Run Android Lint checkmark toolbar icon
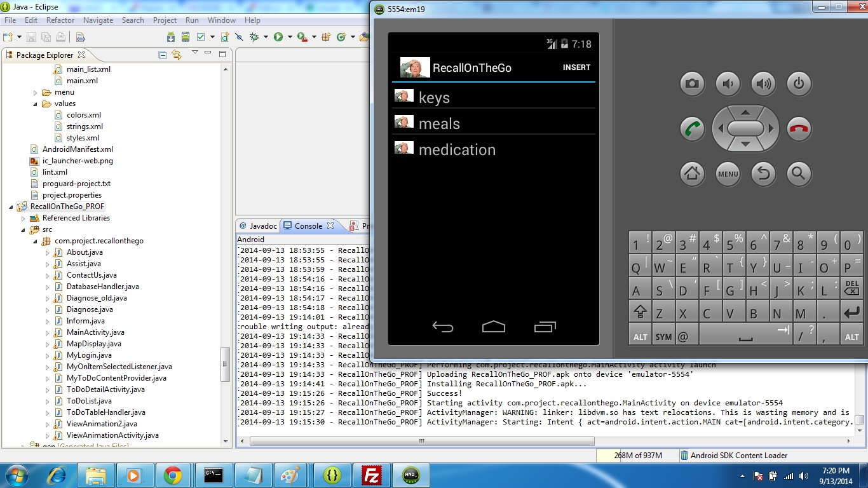Viewport: 868px width, 488px height. (x=201, y=37)
